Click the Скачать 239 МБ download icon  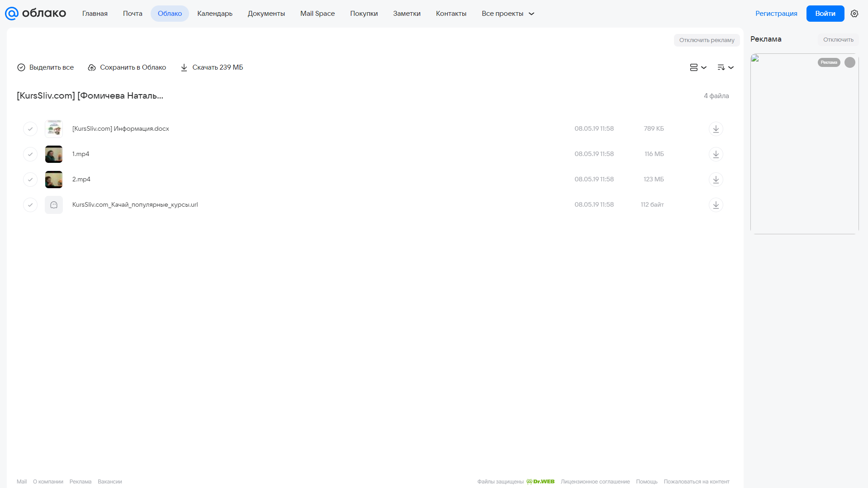(184, 67)
